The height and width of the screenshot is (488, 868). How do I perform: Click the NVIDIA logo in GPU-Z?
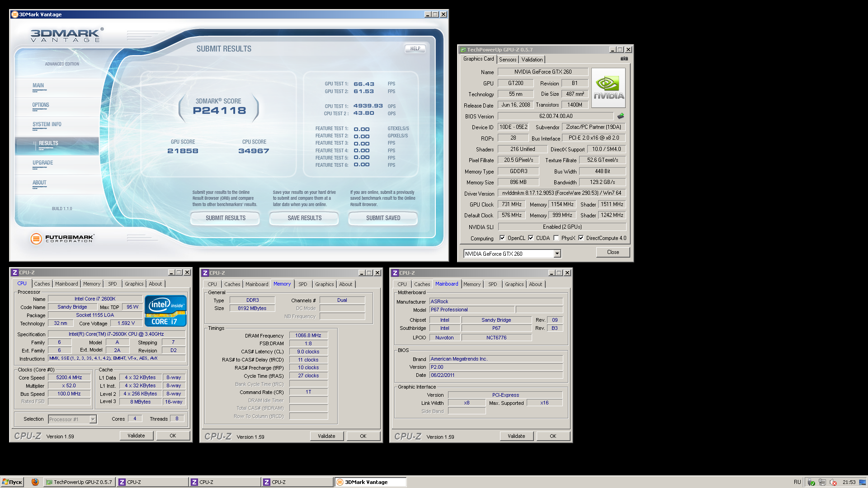pyautogui.click(x=609, y=88)
